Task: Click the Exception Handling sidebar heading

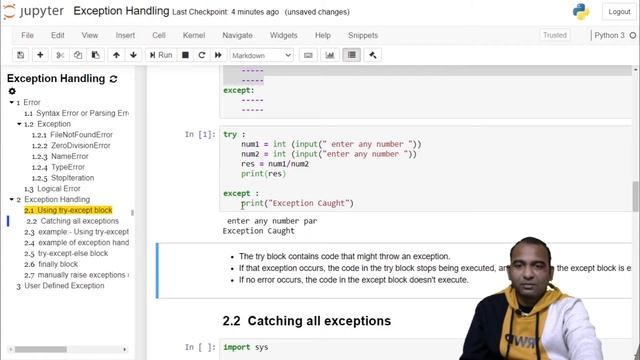Action: 56,78
